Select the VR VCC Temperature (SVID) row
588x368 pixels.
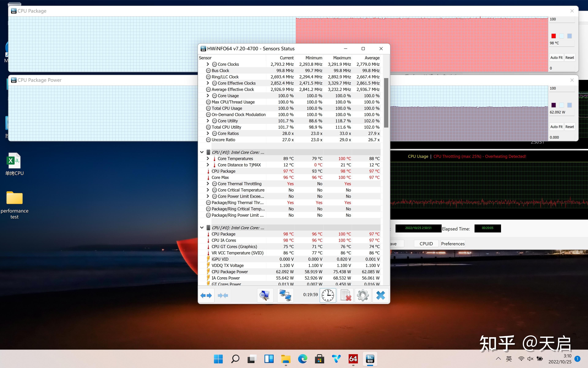[x=289, y=253]
